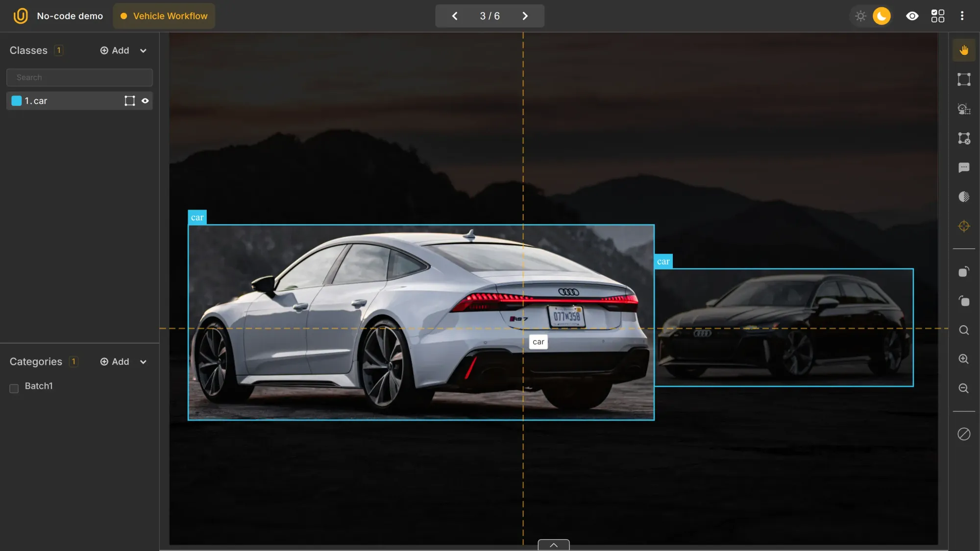This screenshot has height=551, width=980.
Task: Click the 3 / 6 image counter
Action: [490, 16]
